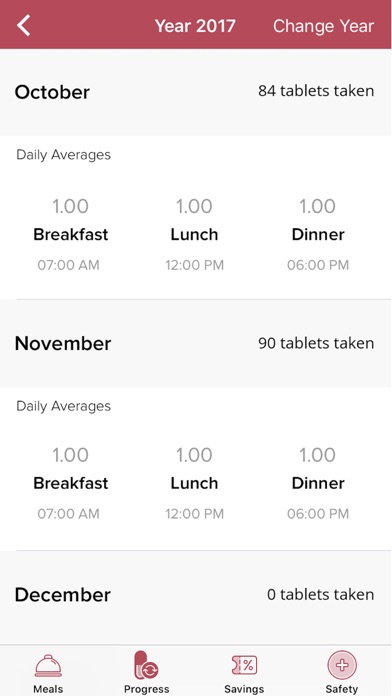
Task: Tap Change Year in header
Action: click(x=323, y=26)
